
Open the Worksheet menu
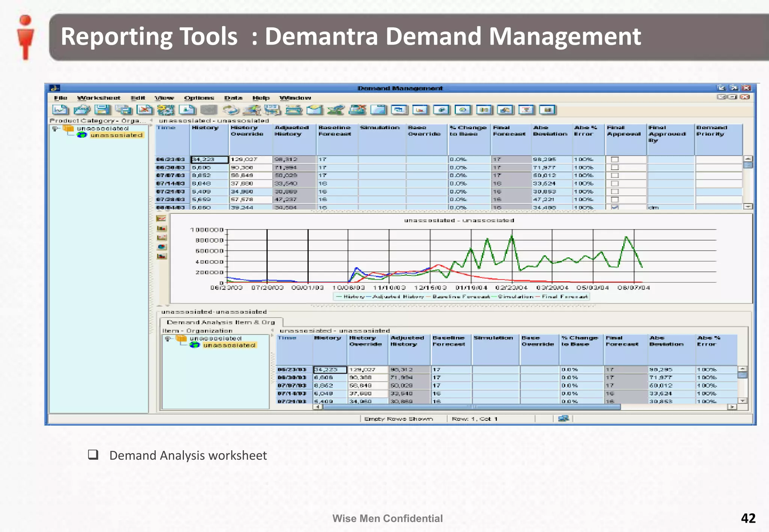(x=99, y=98)
